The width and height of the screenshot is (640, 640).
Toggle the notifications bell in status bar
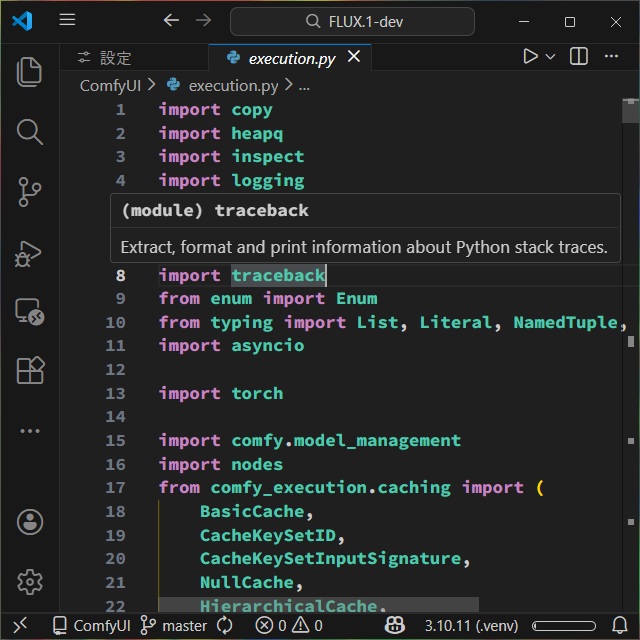point(618,626)
